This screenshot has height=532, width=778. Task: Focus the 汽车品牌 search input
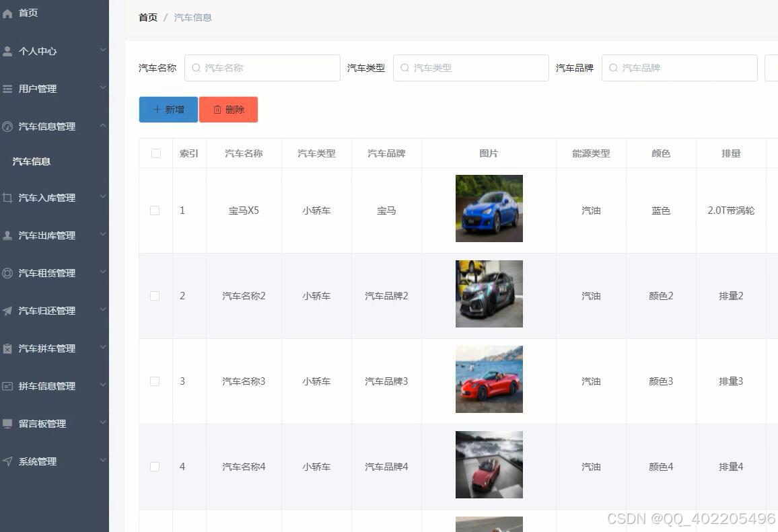680,68
